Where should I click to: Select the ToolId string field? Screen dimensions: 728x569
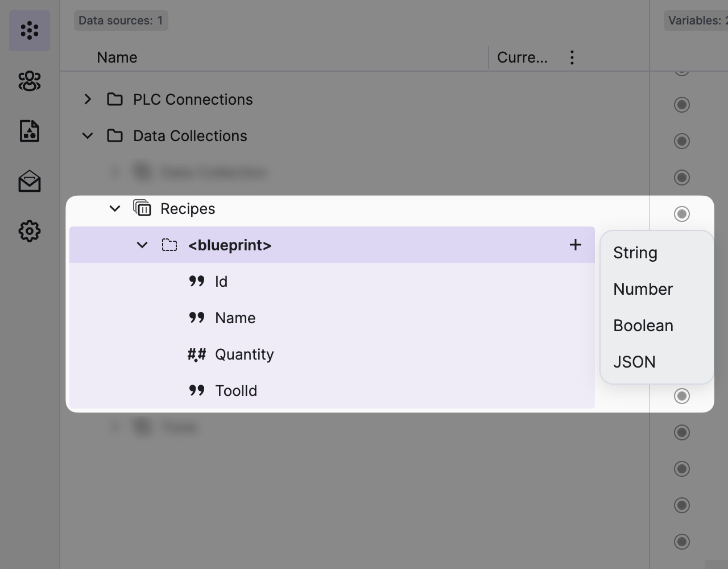235,391
